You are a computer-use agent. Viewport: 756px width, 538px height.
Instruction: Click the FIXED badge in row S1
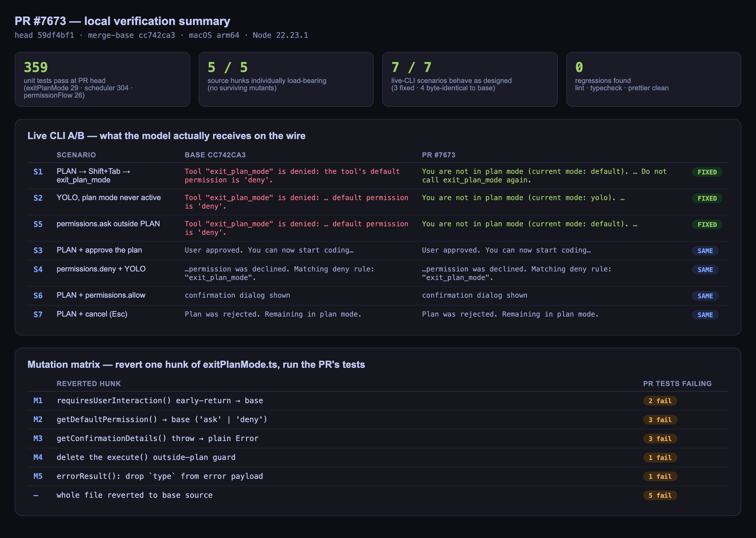click(707, 172)
